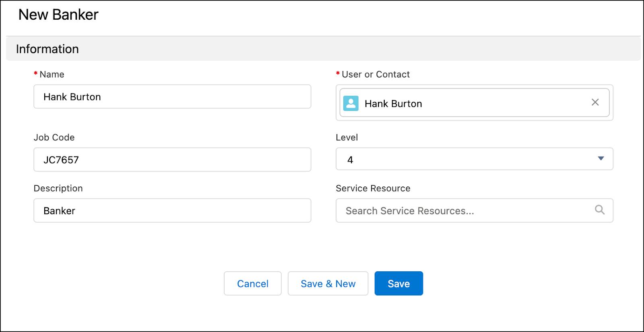
Task: Click the Name input field
Action: point(172,97)
